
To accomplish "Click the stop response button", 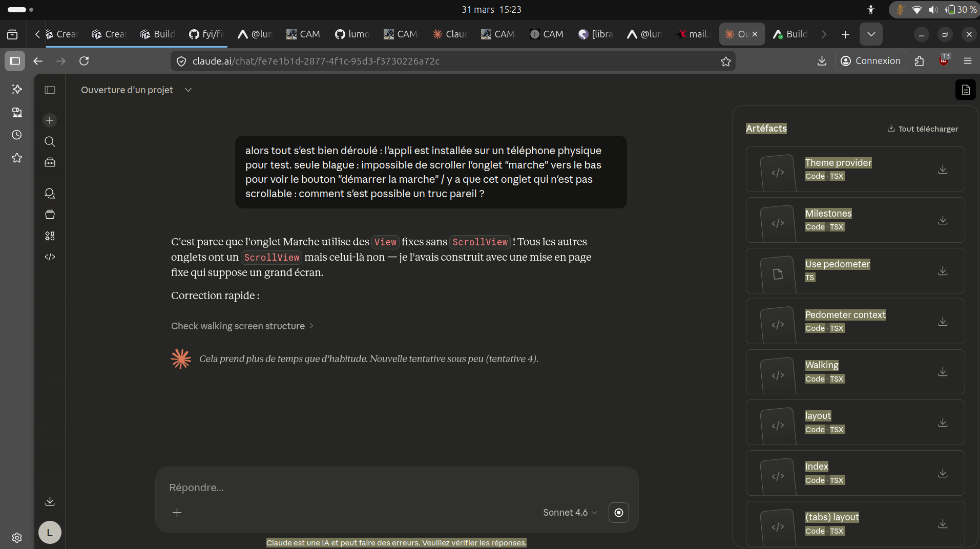I will coord(618,513).
